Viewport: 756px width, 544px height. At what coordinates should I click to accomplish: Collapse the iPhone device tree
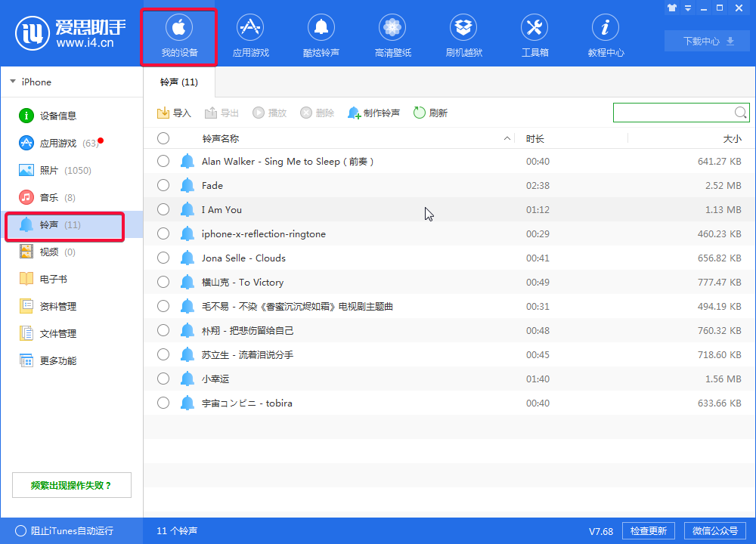tap(12, 82)
